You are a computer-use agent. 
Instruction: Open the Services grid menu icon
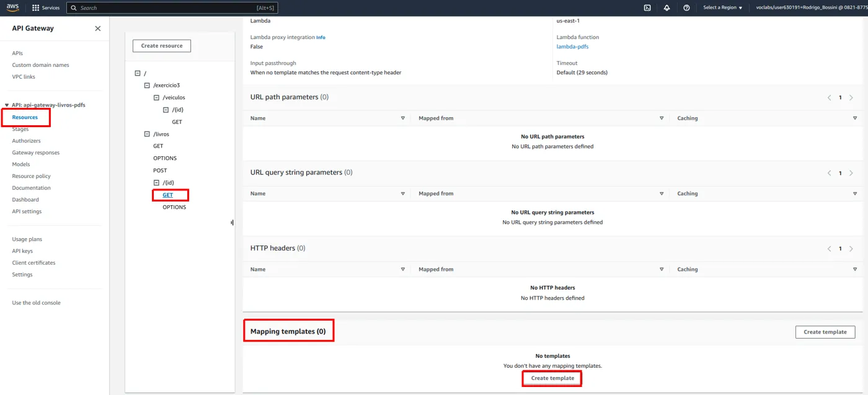pyautogui.click(x=35, y=8)
